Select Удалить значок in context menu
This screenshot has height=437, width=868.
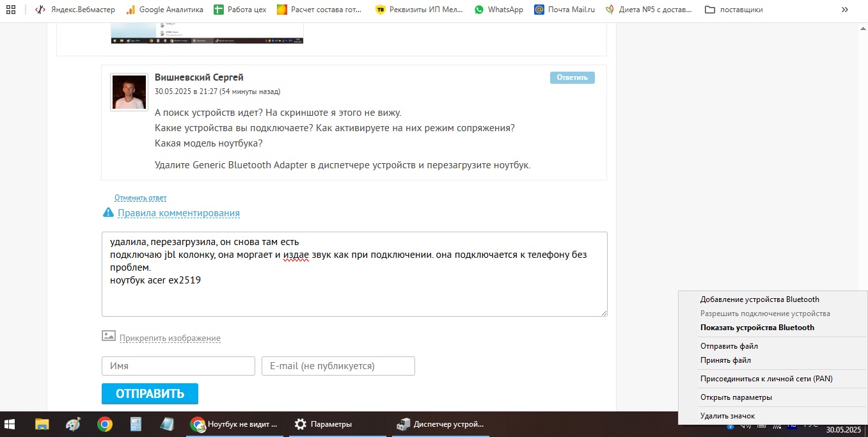[773, 416]
